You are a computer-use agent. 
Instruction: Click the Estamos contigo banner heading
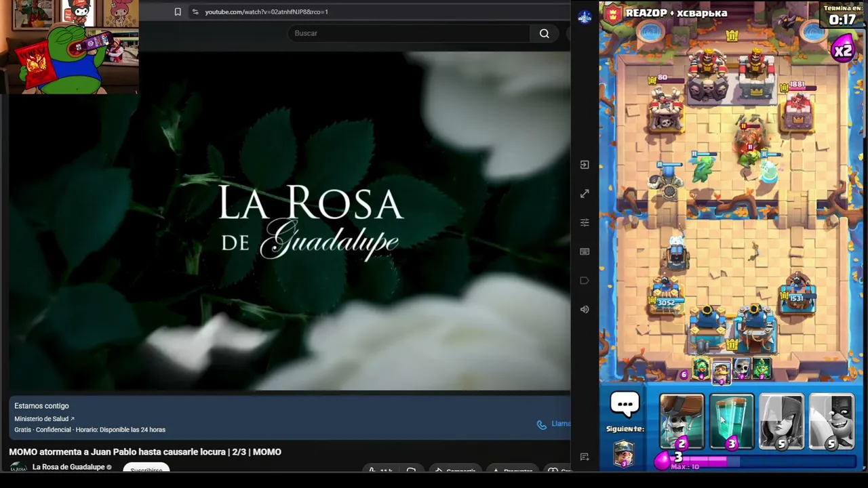coord(41,406)
